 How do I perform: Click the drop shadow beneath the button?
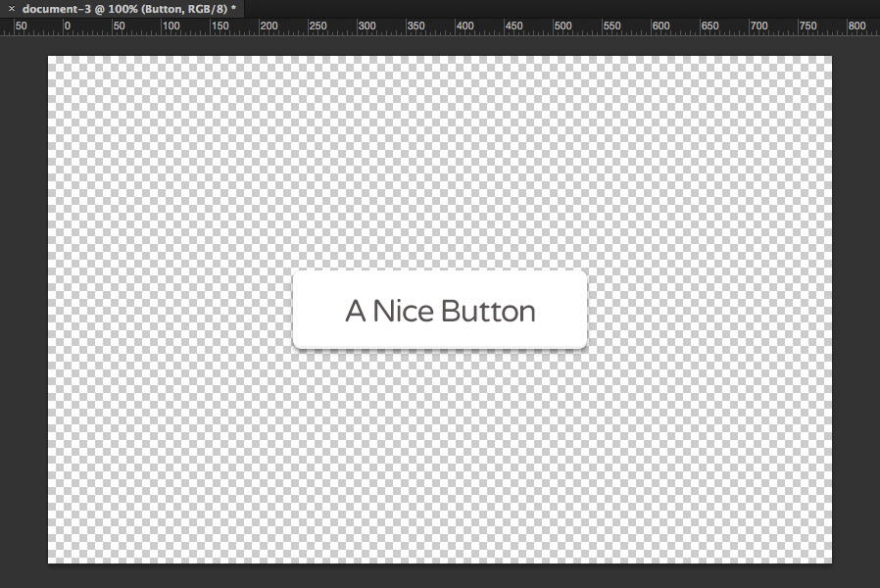[439, 350]
